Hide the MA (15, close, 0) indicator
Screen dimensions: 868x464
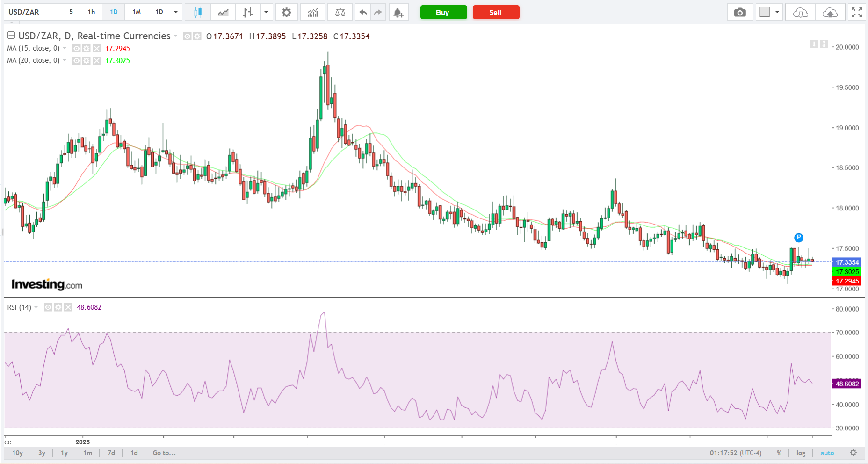point(76,49)
